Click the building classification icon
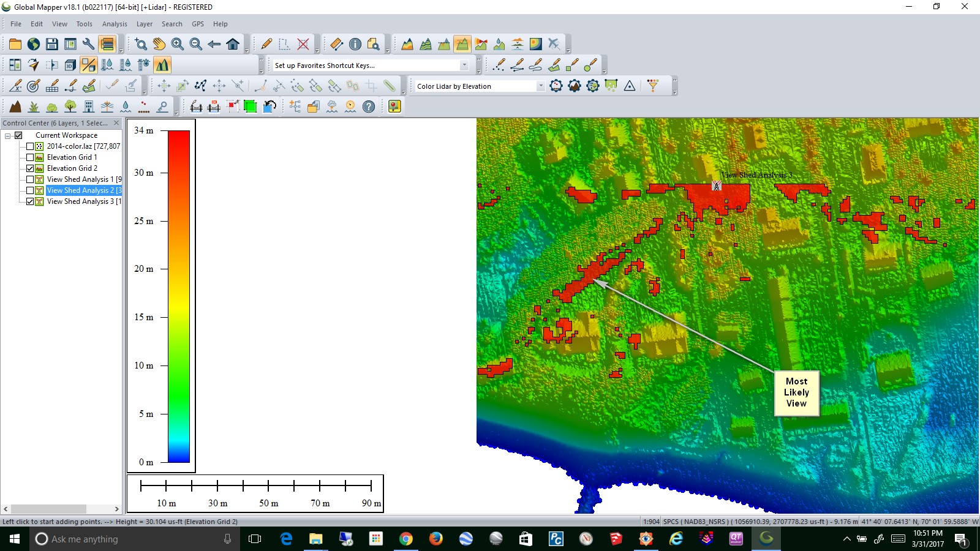Image resolution: width=980 pixels, height=551 pixels. click(x=89, y=107)
